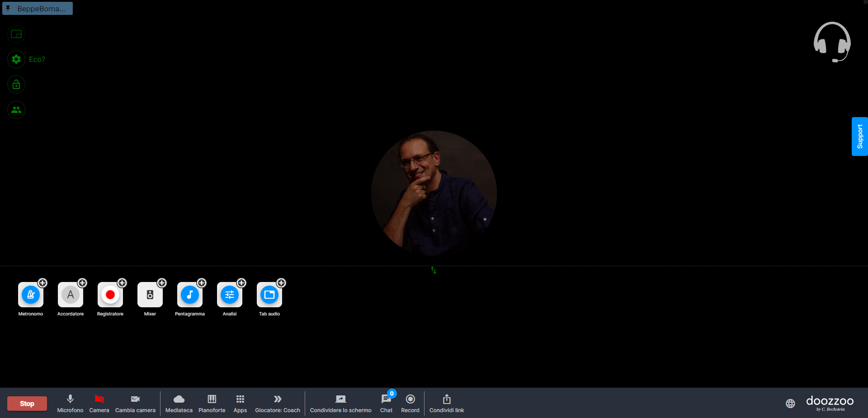Open the Mediateca library

[x=179, y=403]
